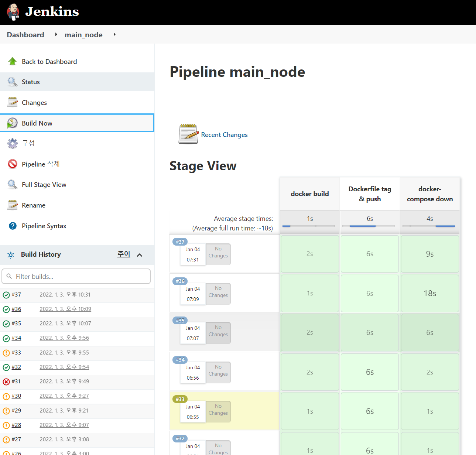This screenshot has width=476, height=455.
Task: Click the Jenkins butler logo icon
Action: pyautogui.click(x=13, y=12)
